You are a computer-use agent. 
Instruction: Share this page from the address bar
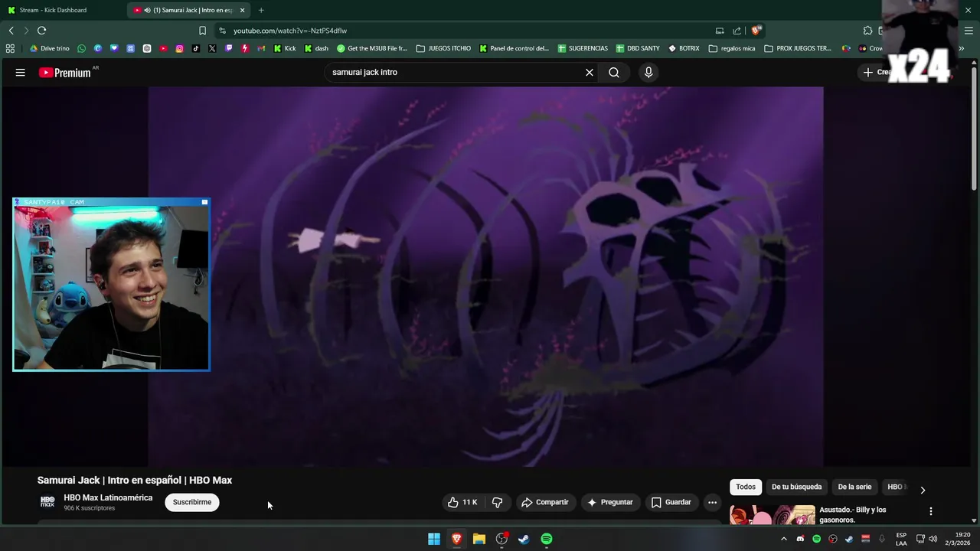click(737, 31)
